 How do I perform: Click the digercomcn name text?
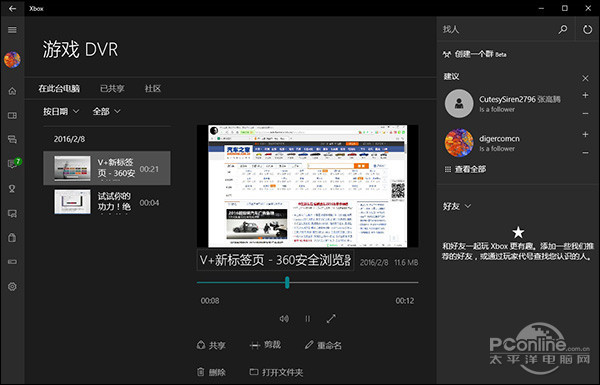coord(499,139)
